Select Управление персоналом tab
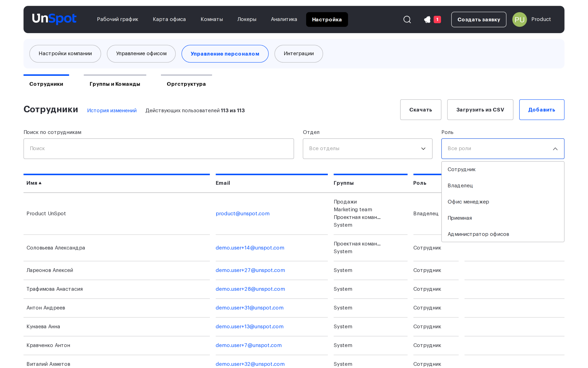Screen dimensions: 588x368 (x=225, y=54)
